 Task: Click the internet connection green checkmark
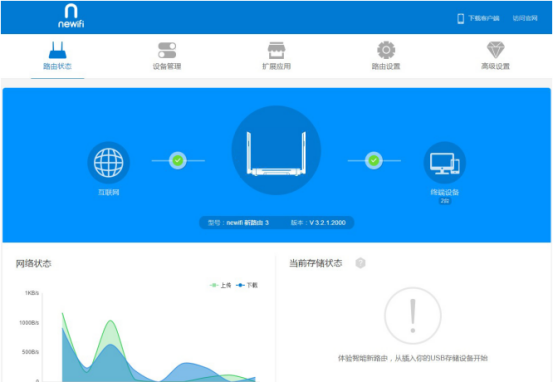(178, 160)
